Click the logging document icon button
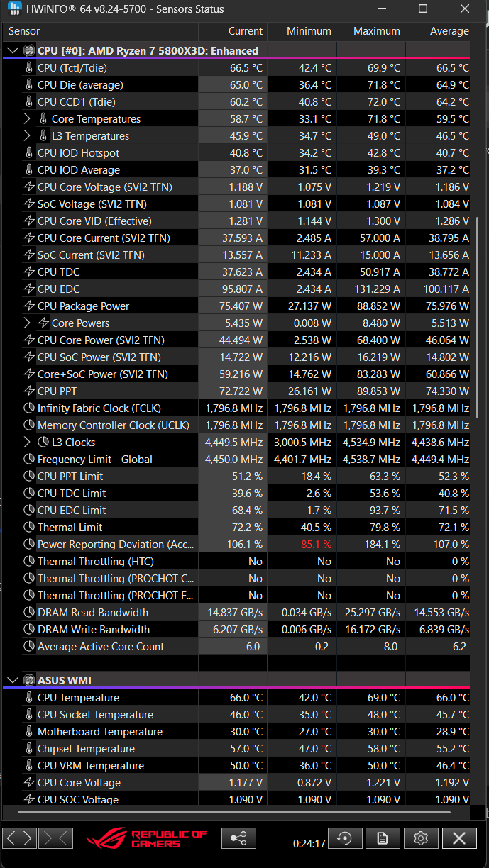 [x=383, y=838]
